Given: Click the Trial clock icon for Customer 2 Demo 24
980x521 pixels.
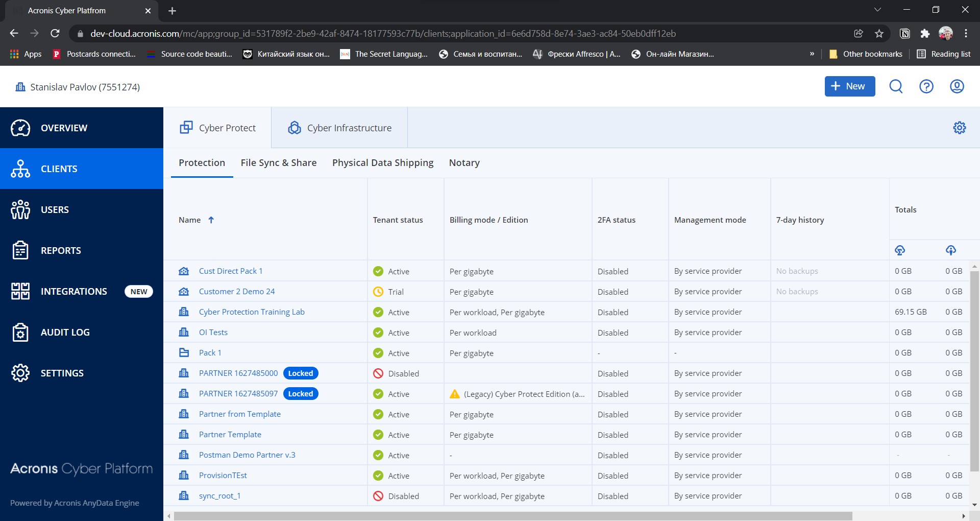Looking at the screenshot, I should (378, 292).
